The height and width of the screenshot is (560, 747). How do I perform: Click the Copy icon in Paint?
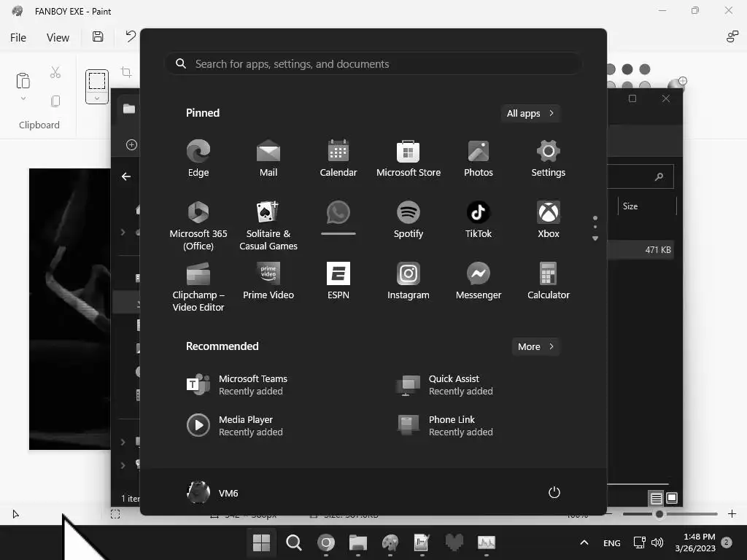[55, 101]
